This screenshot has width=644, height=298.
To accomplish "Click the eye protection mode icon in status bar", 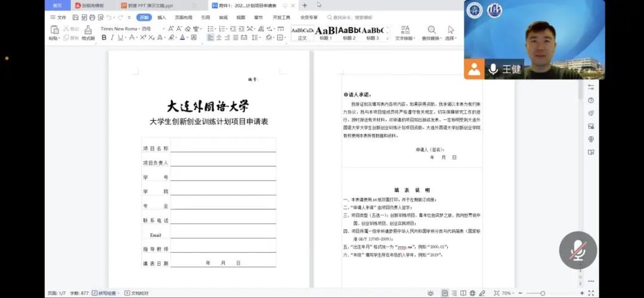I will tap(431, 293).
